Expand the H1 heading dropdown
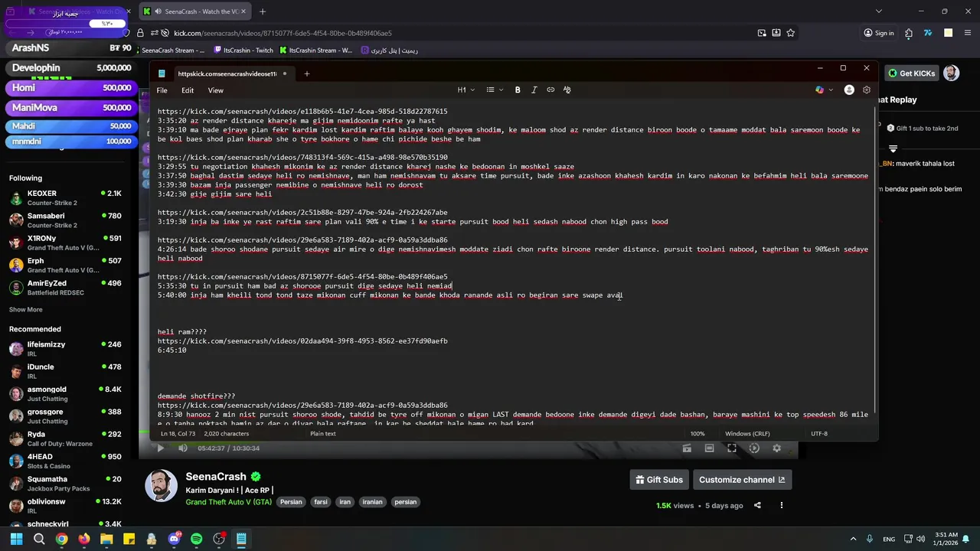980x551 pixels. coord(466,90)
